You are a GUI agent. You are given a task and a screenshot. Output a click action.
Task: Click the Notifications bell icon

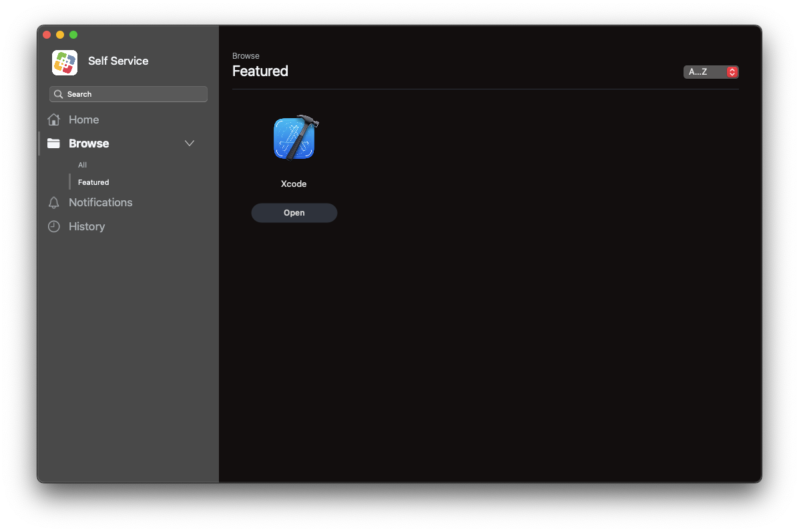(53, 202)
